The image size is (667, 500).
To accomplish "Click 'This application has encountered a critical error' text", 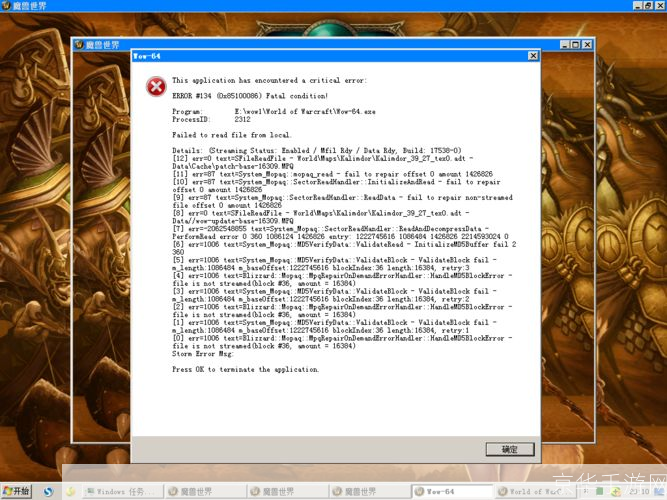I will 269,80.
